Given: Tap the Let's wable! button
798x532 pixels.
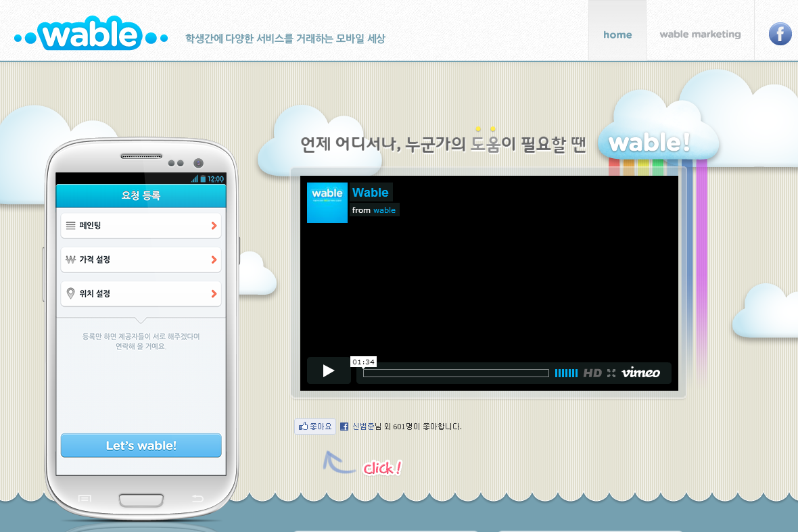Looking at the screenshot, I should [141, 445].
